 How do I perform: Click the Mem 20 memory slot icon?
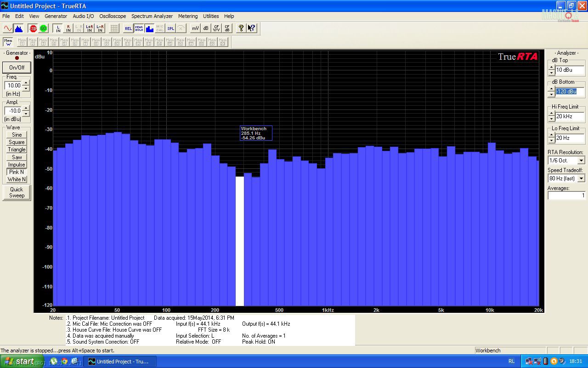(x=223, y=42)
